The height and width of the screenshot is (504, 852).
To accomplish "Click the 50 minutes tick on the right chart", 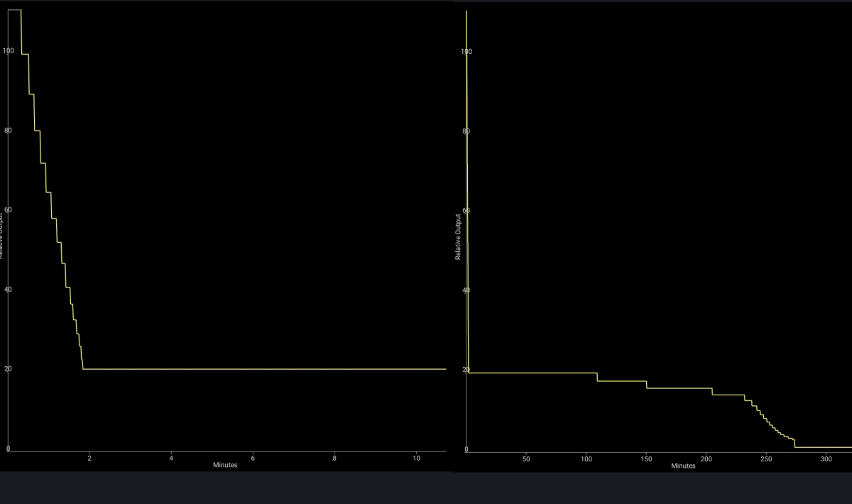I will tap(526, 459).
